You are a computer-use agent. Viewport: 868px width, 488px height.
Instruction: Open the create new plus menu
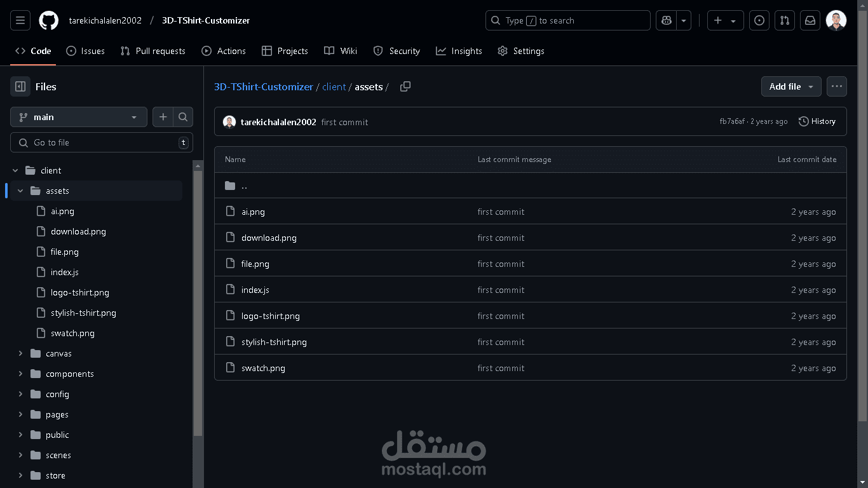coord(725,20)
